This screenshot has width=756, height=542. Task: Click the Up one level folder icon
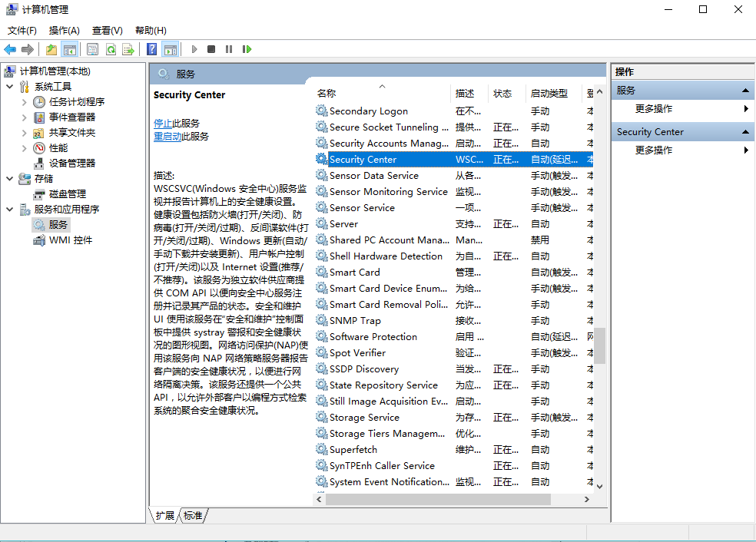[51, 49]
